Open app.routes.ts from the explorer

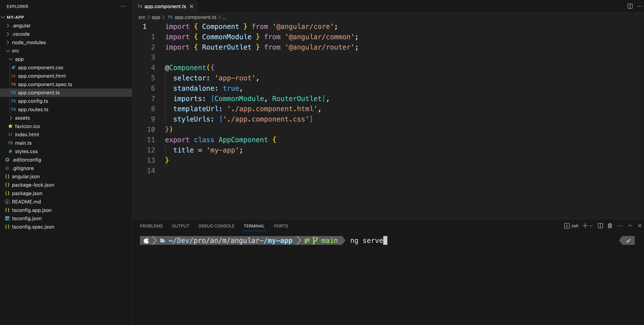coord(33,109)
